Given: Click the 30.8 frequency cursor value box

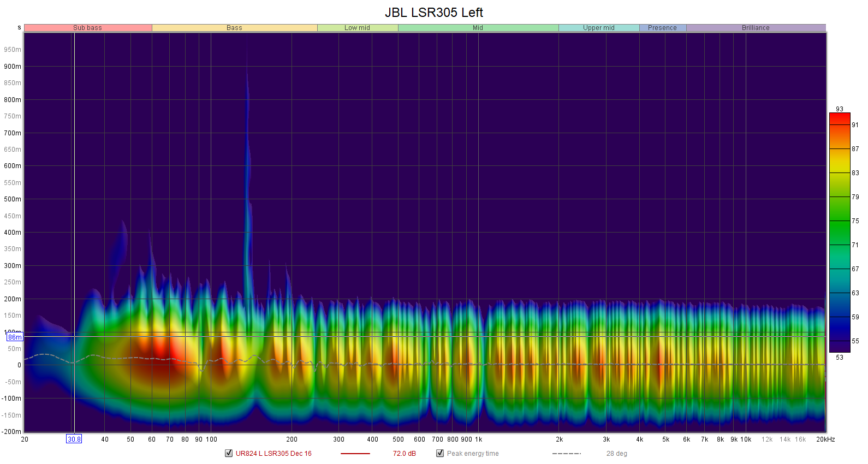Looking at the screenshot, I should pos(74,439).
